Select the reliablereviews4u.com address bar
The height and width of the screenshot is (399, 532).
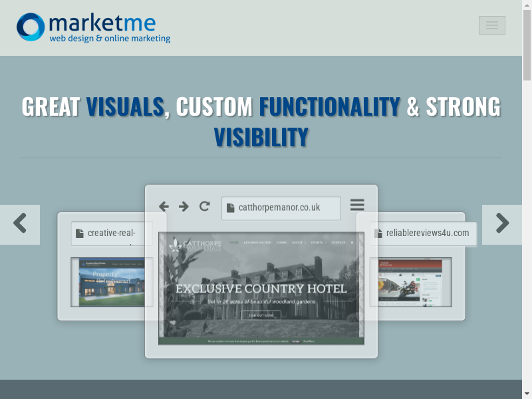[x=423, y=233]
